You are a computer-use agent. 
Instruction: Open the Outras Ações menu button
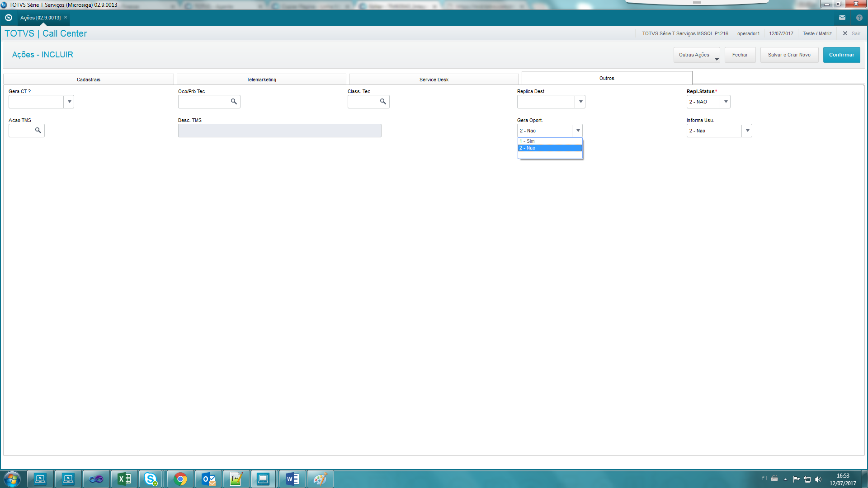696,55
